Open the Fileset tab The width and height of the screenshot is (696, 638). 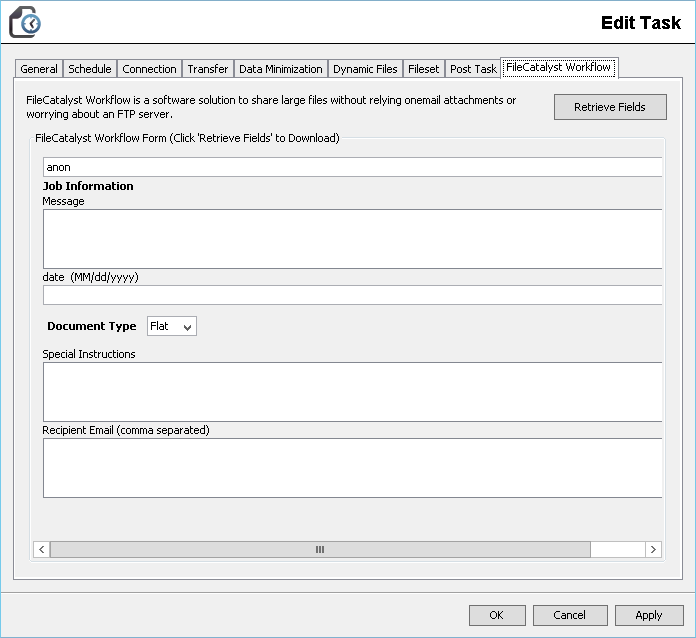point(423,69)
